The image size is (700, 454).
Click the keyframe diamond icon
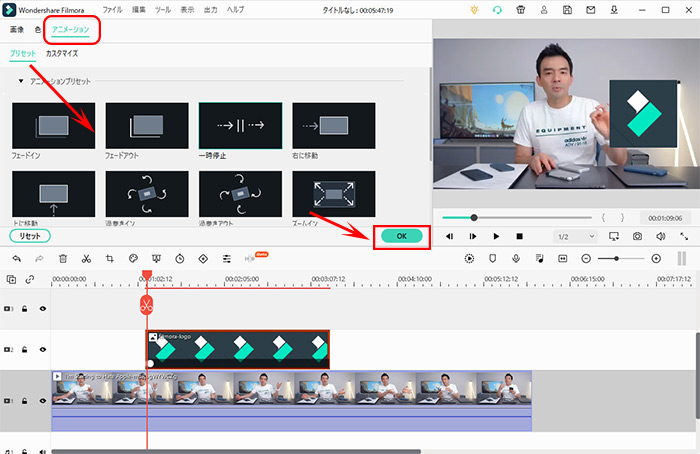click(203, 258)
